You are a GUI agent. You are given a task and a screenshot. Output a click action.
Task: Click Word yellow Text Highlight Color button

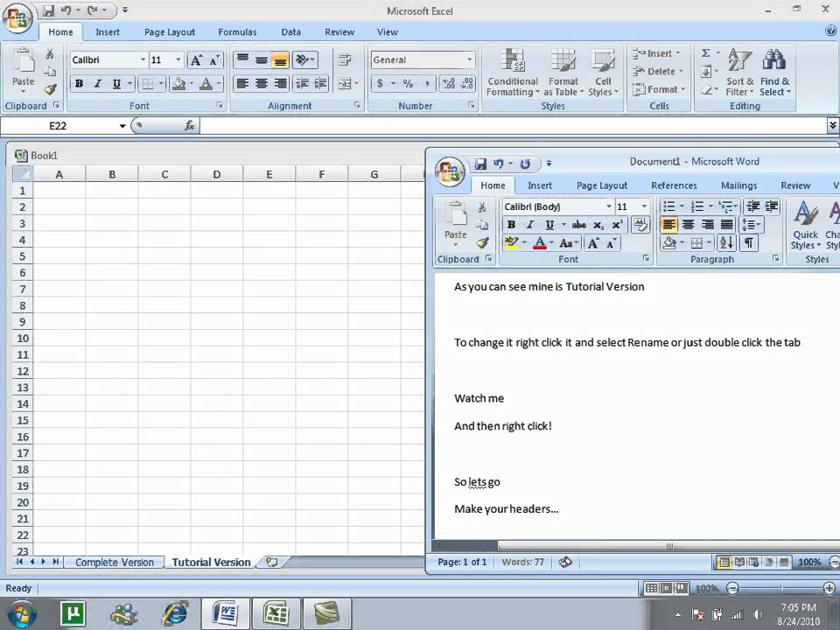point(511,243)
